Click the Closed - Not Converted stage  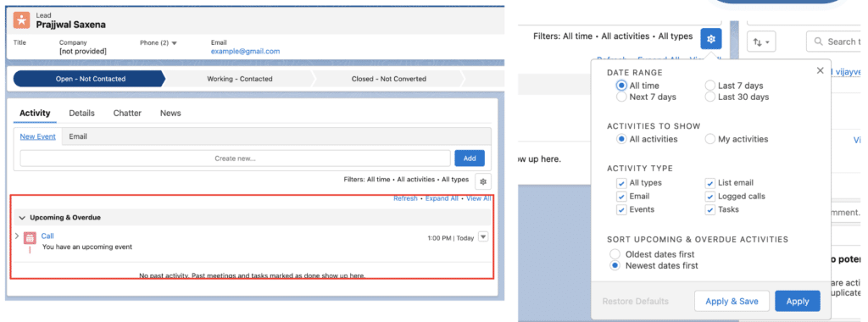point(388,79)
